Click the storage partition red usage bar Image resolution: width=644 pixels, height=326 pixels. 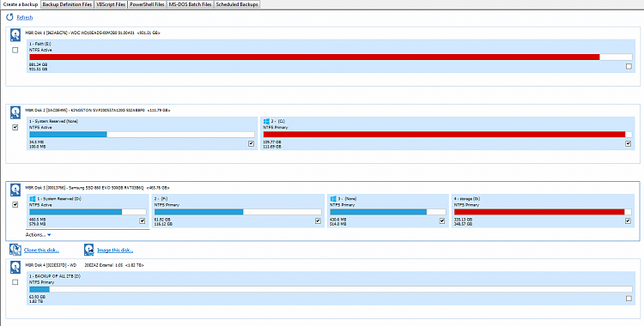[x=539, y=212]
